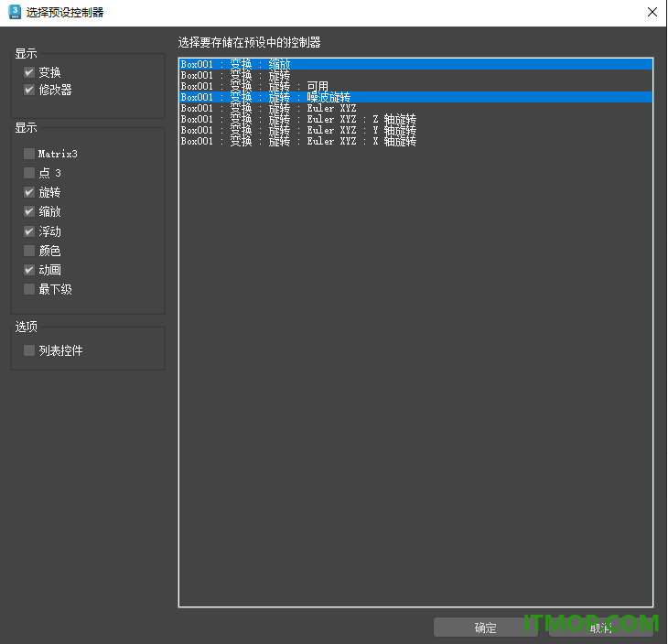Close the 选择预设控制器 dialog

(x=652, y=13)
